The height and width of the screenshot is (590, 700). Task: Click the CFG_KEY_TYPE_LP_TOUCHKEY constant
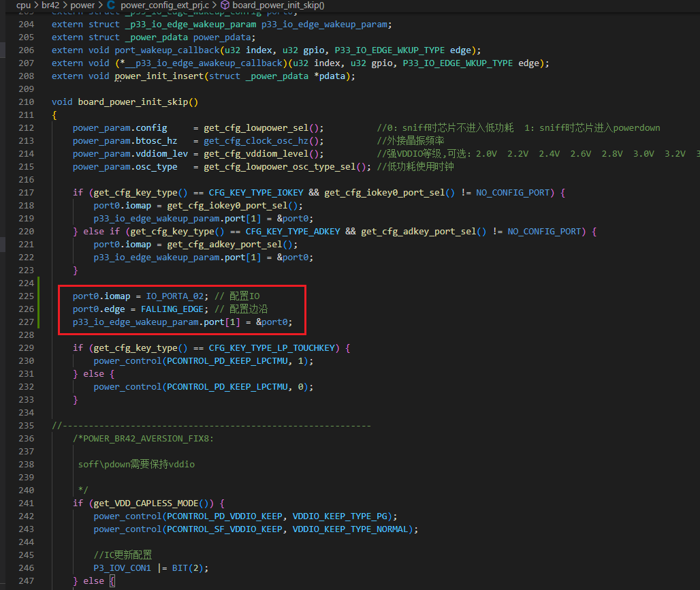point(272,348)
